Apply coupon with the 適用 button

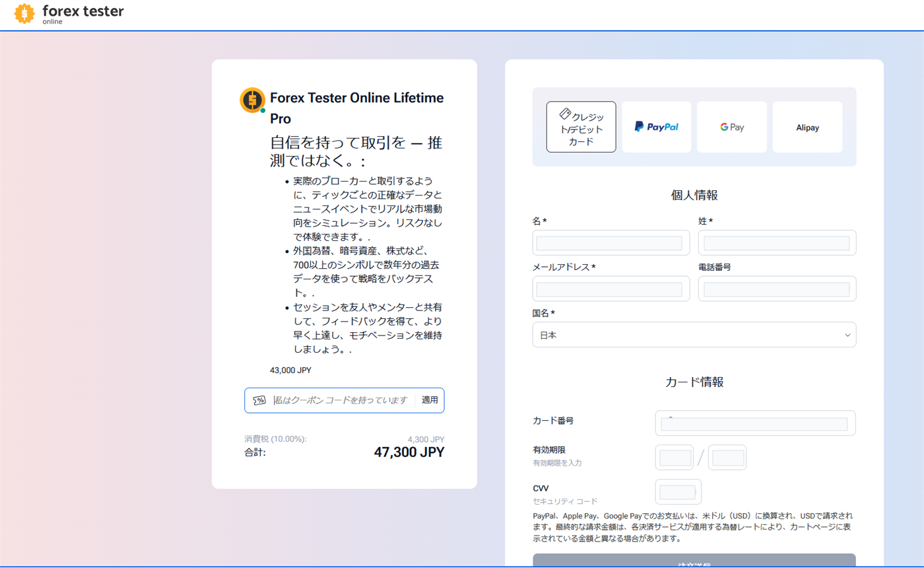pyautogui.click(x=430, y=400)
